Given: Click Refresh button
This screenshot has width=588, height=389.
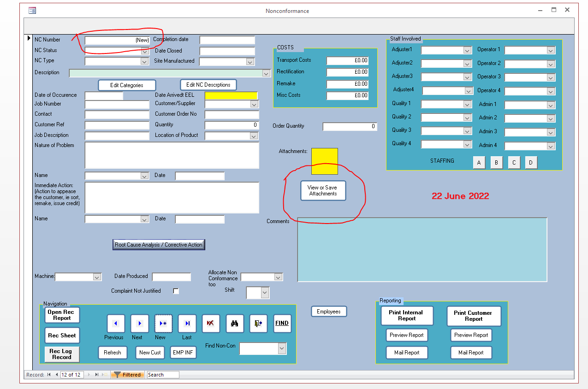Looking at the screenshot, I should click(x=113, y=353).
